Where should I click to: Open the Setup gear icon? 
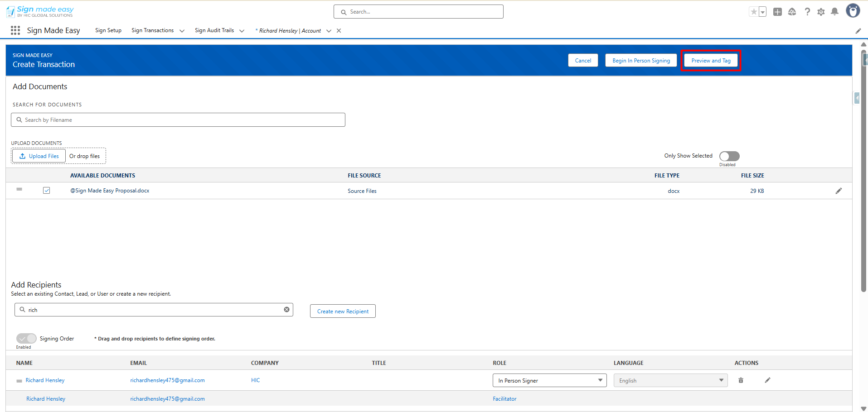point(821,12)
